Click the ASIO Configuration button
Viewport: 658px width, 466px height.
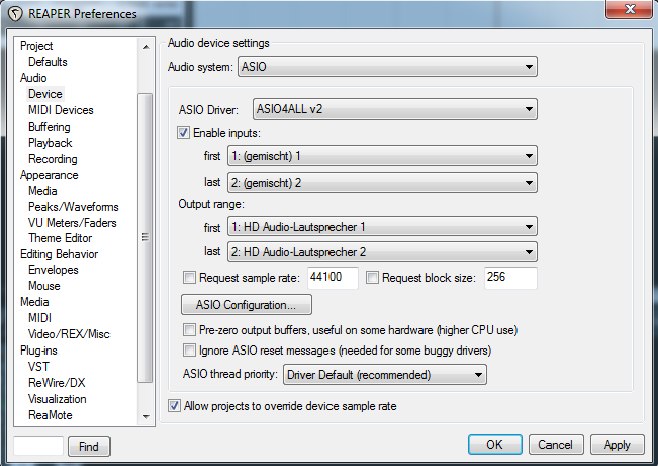246,305
